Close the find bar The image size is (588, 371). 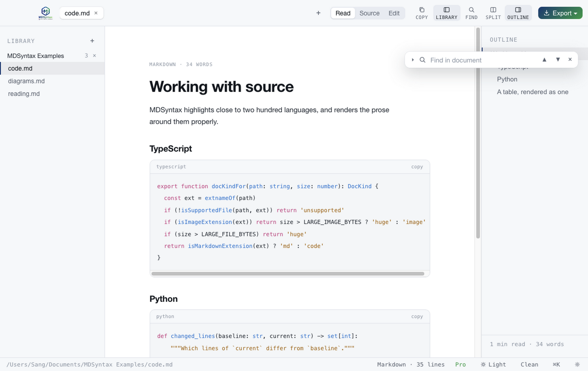click(x=570, y=60)
